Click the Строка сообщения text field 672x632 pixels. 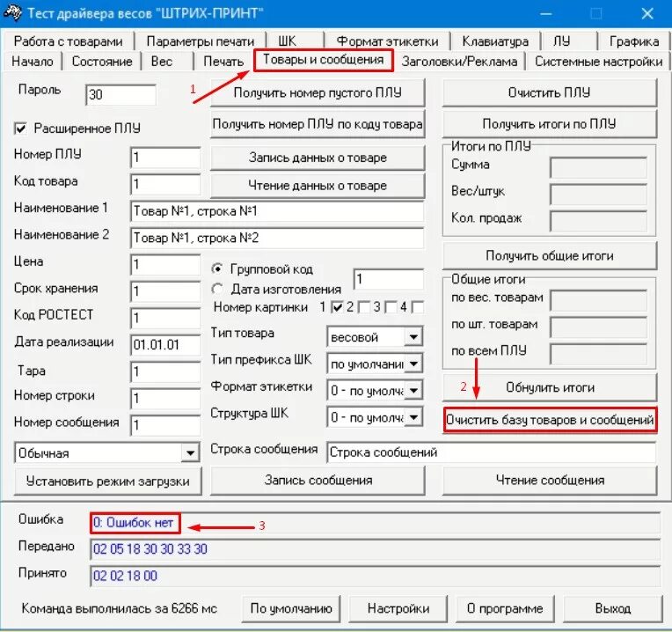[x=491, y=452]
